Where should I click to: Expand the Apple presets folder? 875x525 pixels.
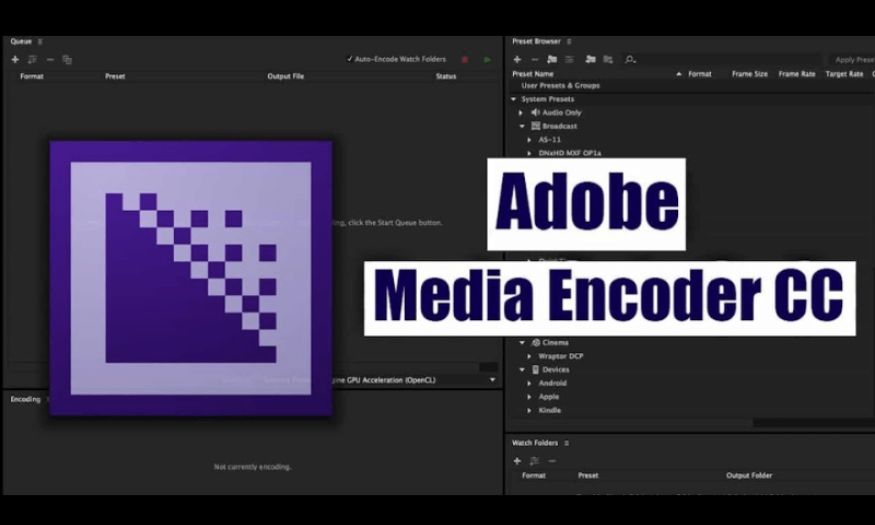[530, 397]
